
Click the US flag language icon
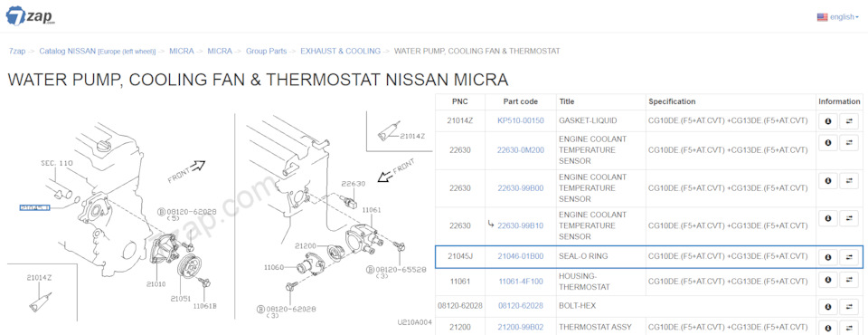822,17
